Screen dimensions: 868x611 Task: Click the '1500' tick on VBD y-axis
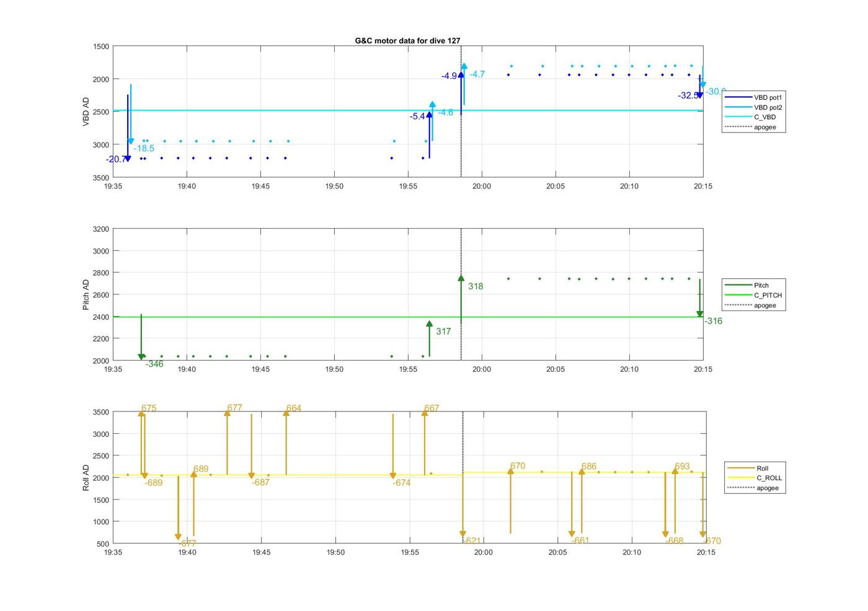[100, 46]
